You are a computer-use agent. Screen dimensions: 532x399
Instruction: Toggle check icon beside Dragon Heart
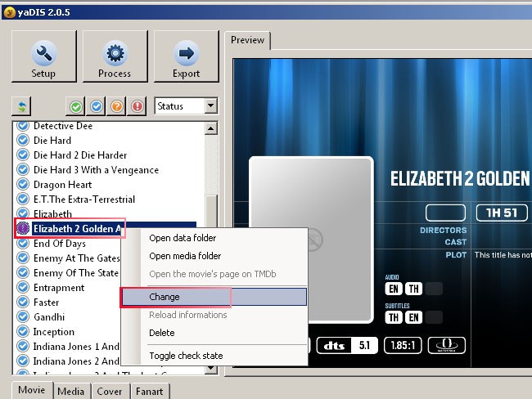(x=23, y=184)
